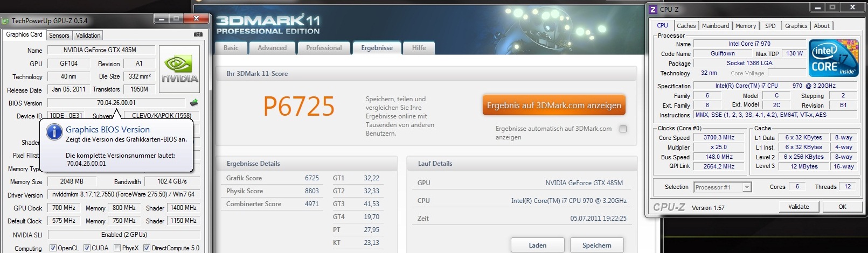Click the NVIDIA logo in GPU-Z
The height and width of the screenshot is (253, 868).
[179, 71]
